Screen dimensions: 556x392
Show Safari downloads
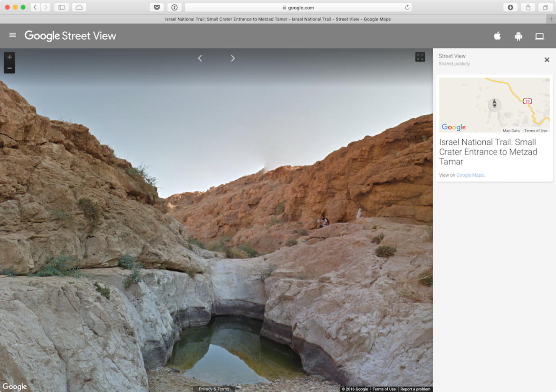coord(510,7)
